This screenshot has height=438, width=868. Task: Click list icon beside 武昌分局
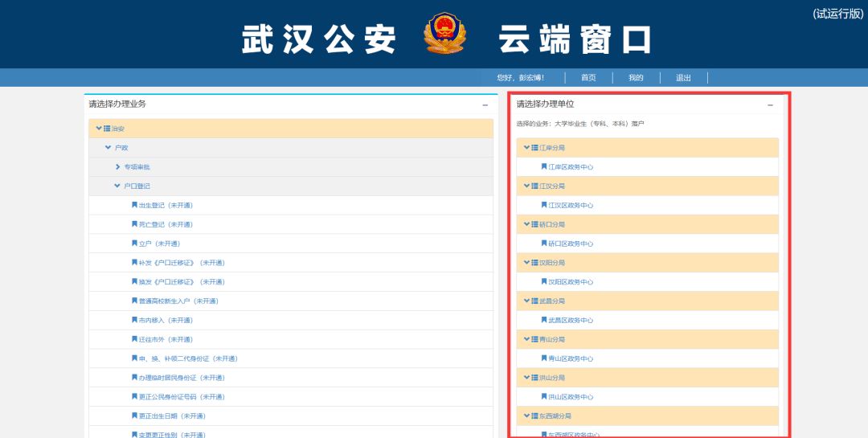(534, 301)
